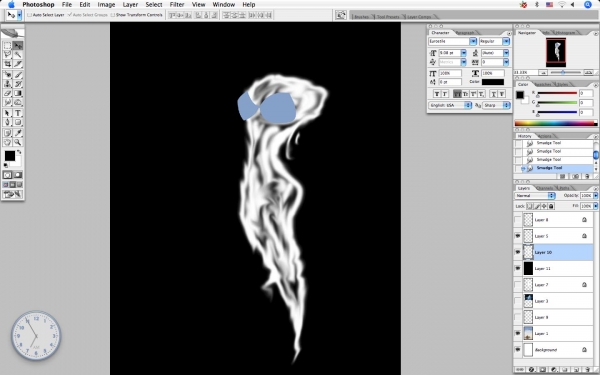Open font style Regular dropdown
600x375 pixels.
[x=506, y=41]
